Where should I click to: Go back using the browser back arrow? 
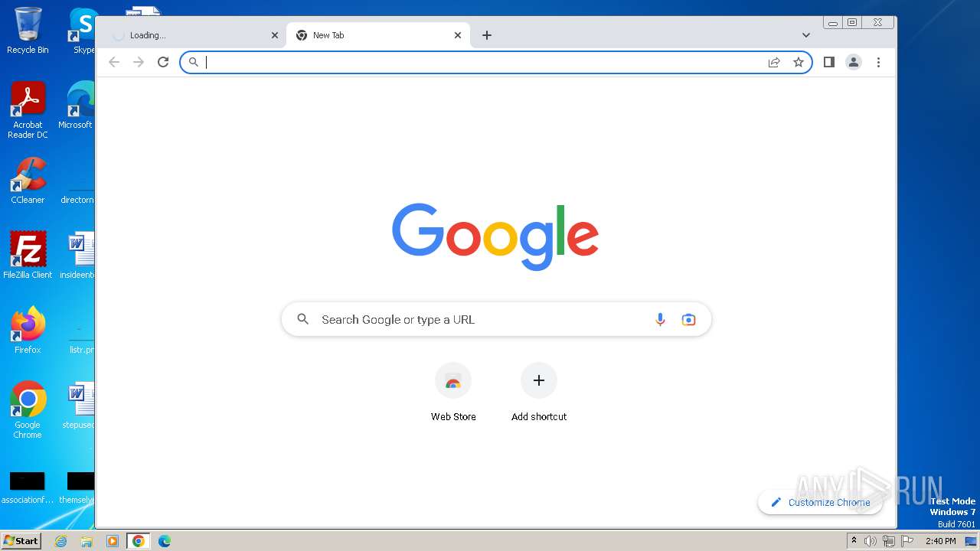tap(114, 62)
